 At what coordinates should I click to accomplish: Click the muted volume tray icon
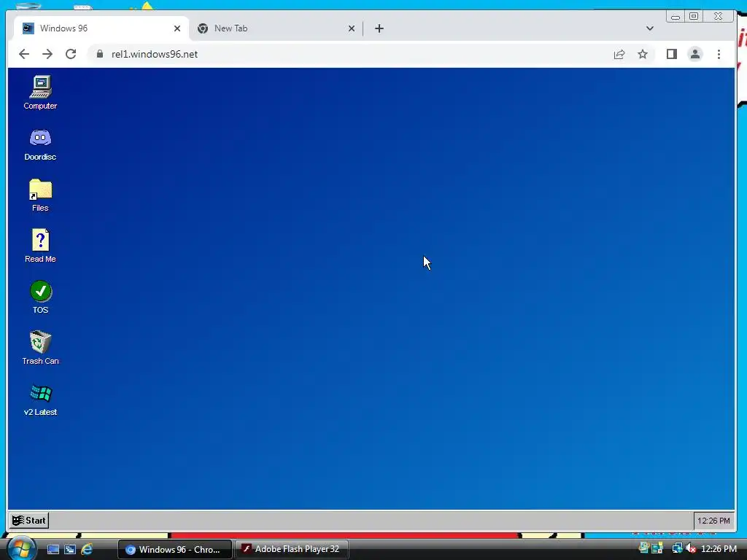(691, 548)
